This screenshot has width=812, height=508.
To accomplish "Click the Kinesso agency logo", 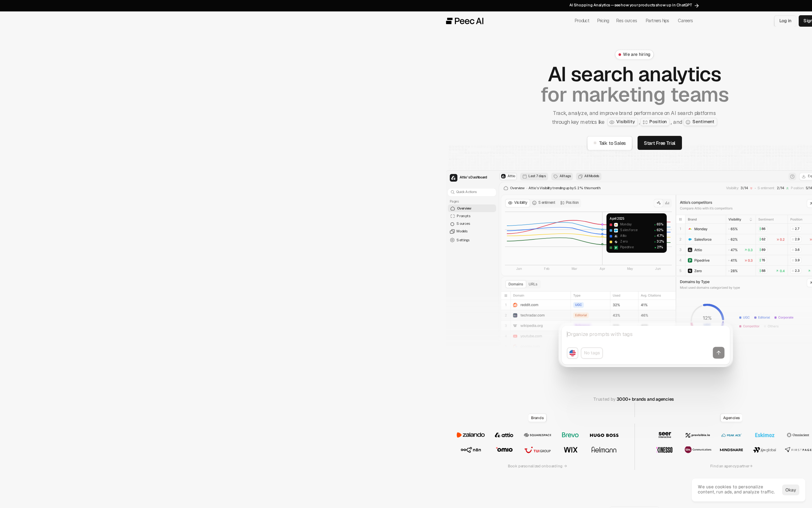I will (x=665, y=450).
